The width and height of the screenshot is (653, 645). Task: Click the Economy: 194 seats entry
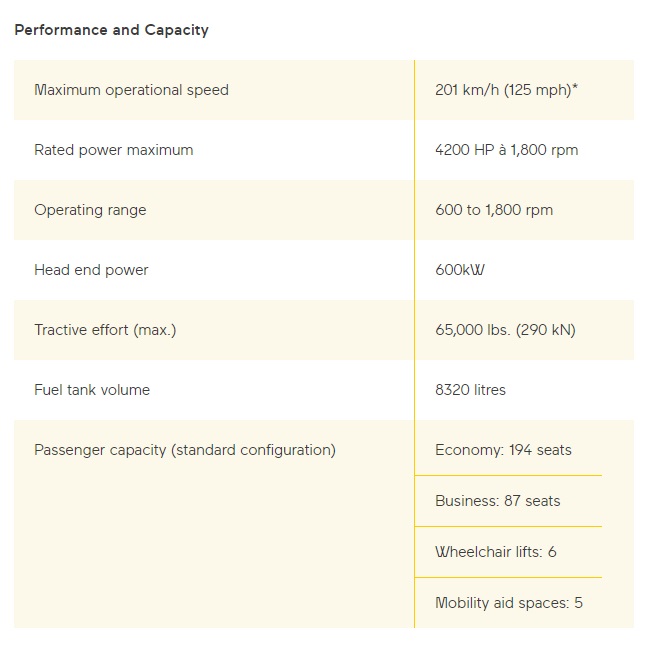pyautogui.click(x=503, y=450)
